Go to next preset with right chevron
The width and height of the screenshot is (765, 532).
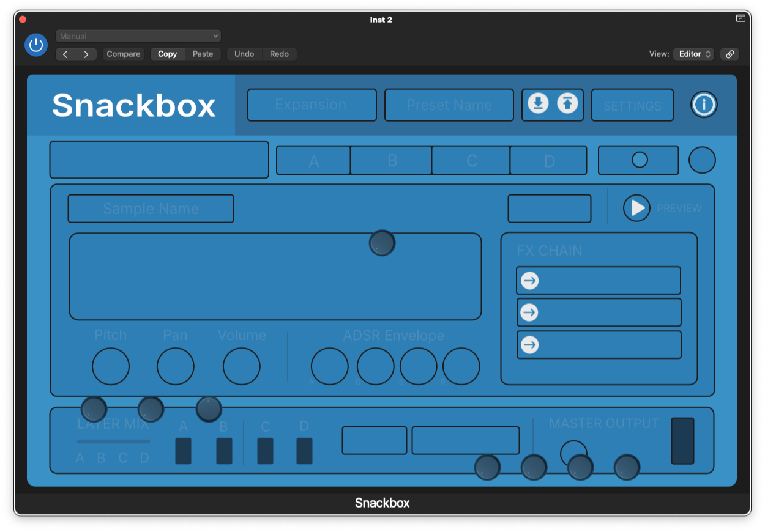click(86, 54)
